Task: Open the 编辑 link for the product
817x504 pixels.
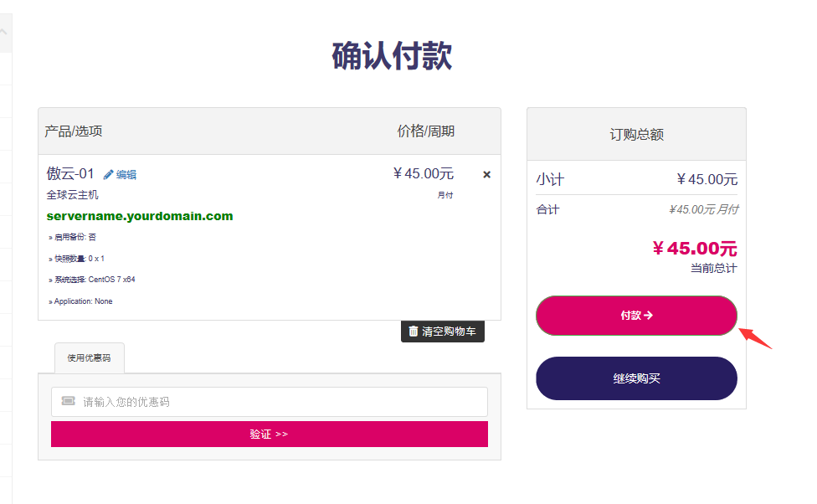Action: point(126,175)
